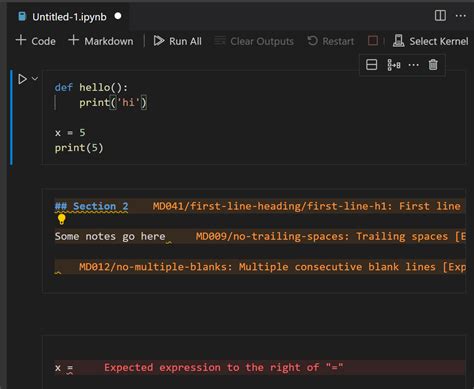Viewport: 474px width, 389px height.
Task: Add a new Code cell
Action: [x=36, y=41]
